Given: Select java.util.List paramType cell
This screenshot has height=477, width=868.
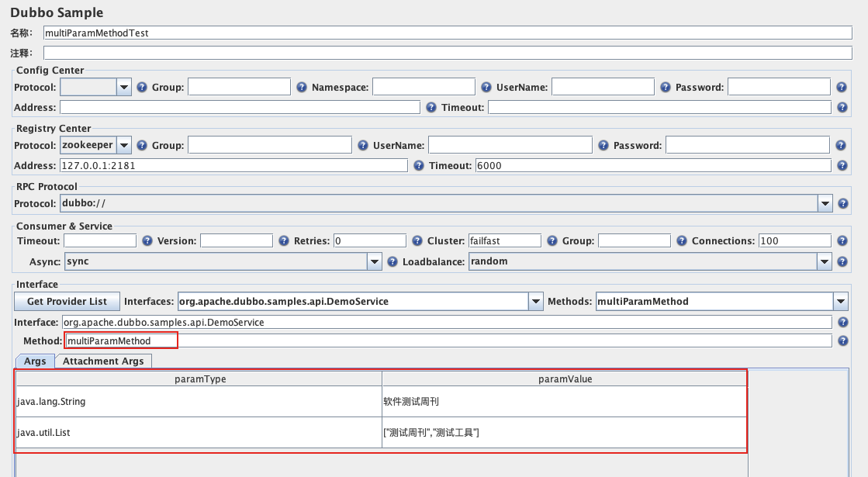Looking at the screenshot, I should click(199, 432).
